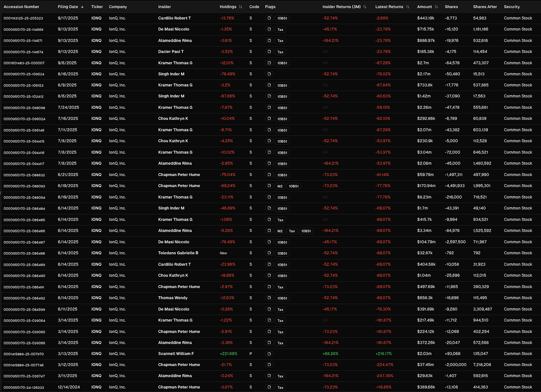The width and height of the screenshot is (541, 392).
Task: Open document icon in Singh Inder 8/16/2025 row
Action: pyautogui.click(x=269, y=74)
